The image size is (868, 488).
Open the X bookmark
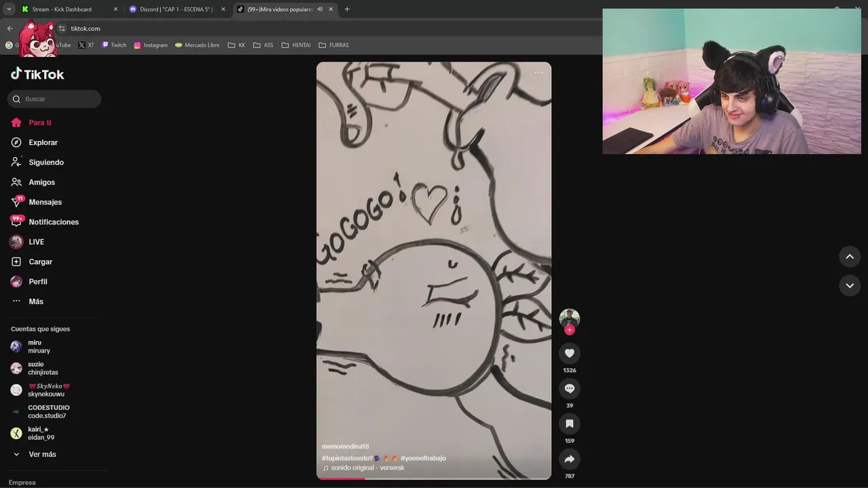(x=86, y=45)
